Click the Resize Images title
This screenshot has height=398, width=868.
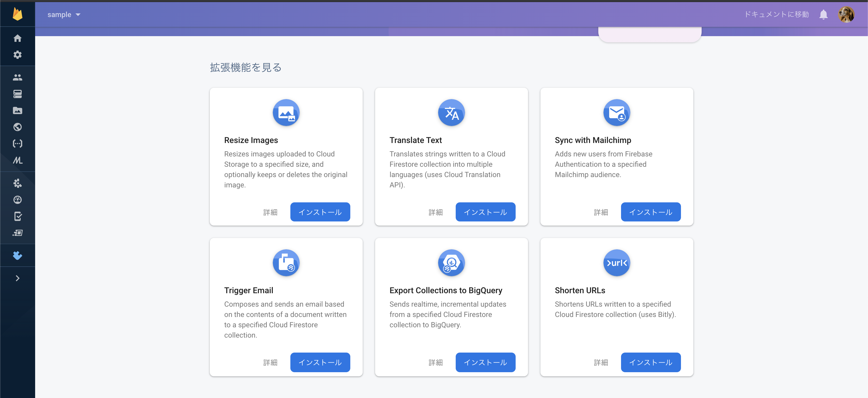coord(251,140)
